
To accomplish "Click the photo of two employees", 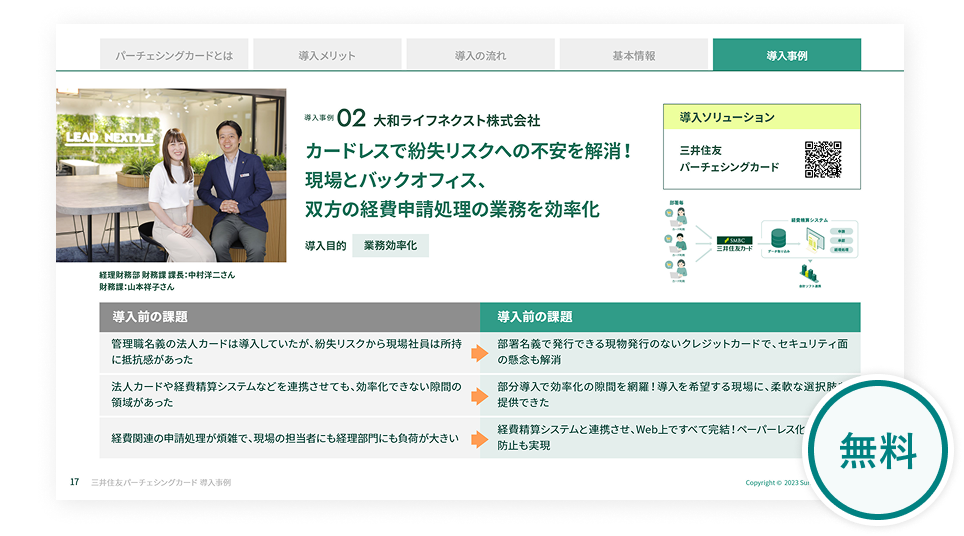I will [x=171, y=176].
